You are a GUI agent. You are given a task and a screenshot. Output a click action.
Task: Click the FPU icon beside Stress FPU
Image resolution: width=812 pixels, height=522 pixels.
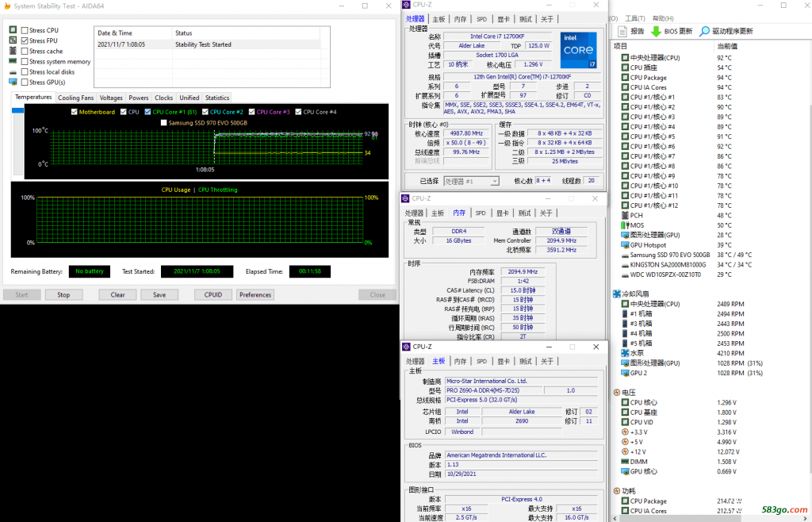pyautogui.click(x=13, y=40)
